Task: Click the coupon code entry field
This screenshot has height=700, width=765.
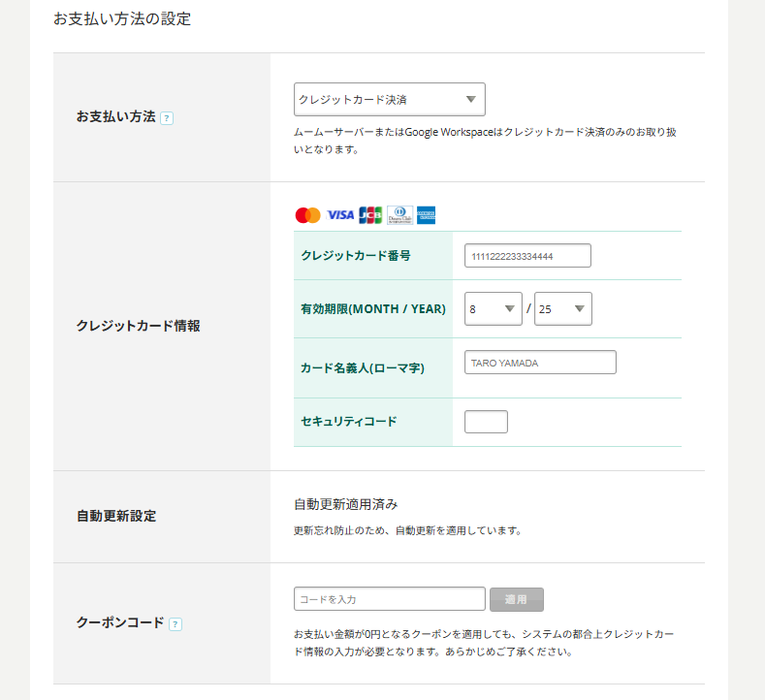Action: tap(389, 599)
